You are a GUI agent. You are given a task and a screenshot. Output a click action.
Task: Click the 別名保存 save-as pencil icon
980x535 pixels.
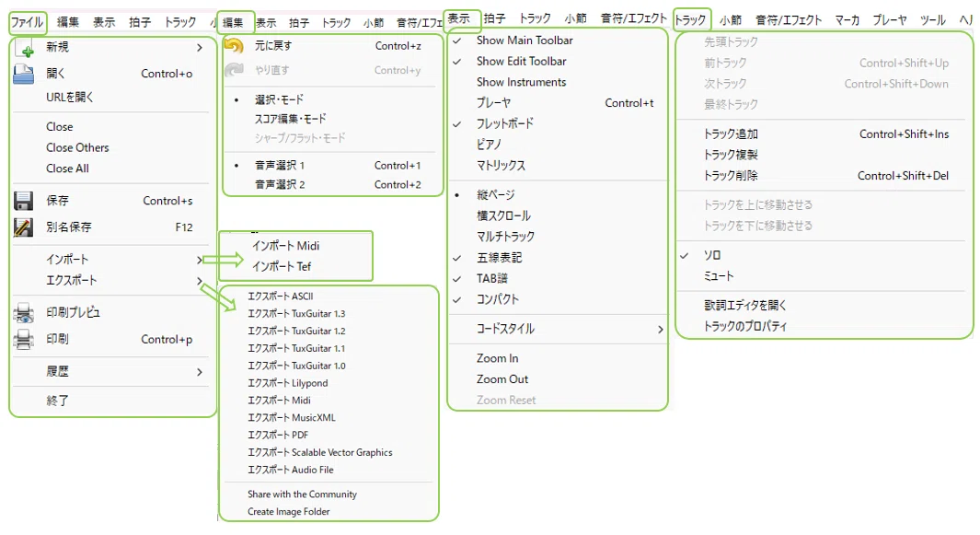pyautogui.click(x=24, y=227)
